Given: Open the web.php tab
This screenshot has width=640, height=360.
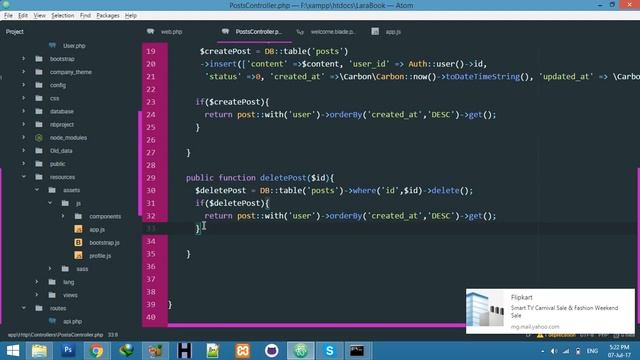Looking at the screenshot, I should click(x=171, y=32).
